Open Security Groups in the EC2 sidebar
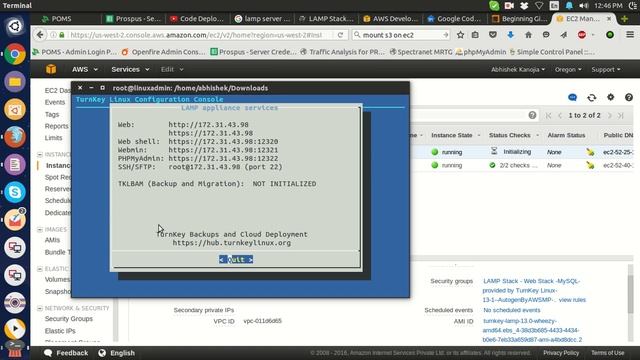Image resolution: width=640 pixels, height=360 pixels. pyautogui.click(x=69, y=319)
